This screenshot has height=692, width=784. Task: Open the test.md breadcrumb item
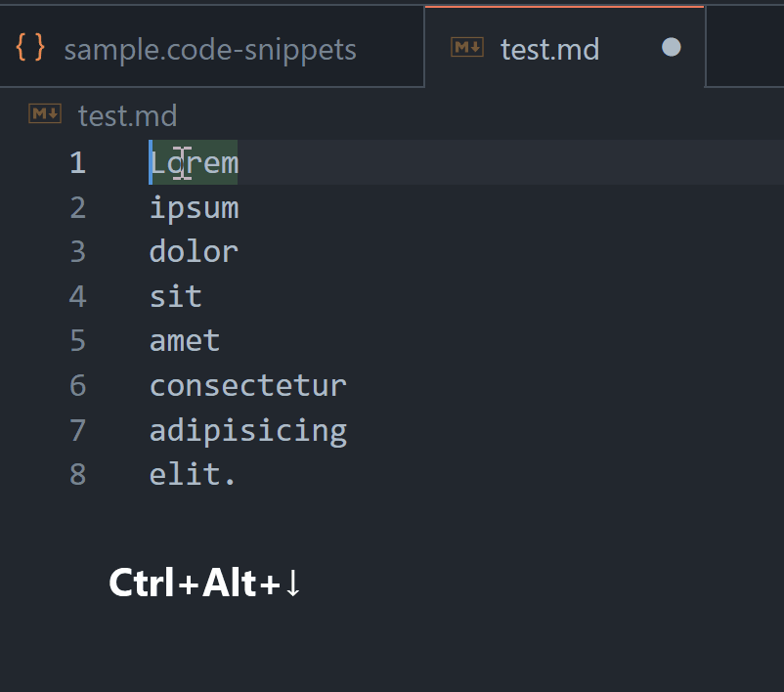tap(127, 116)
